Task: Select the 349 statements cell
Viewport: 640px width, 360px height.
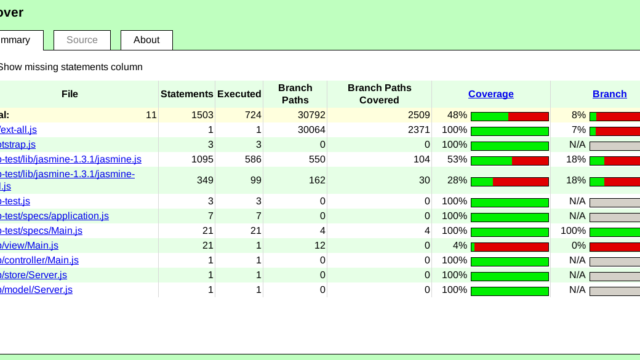Action: point(187,180)
